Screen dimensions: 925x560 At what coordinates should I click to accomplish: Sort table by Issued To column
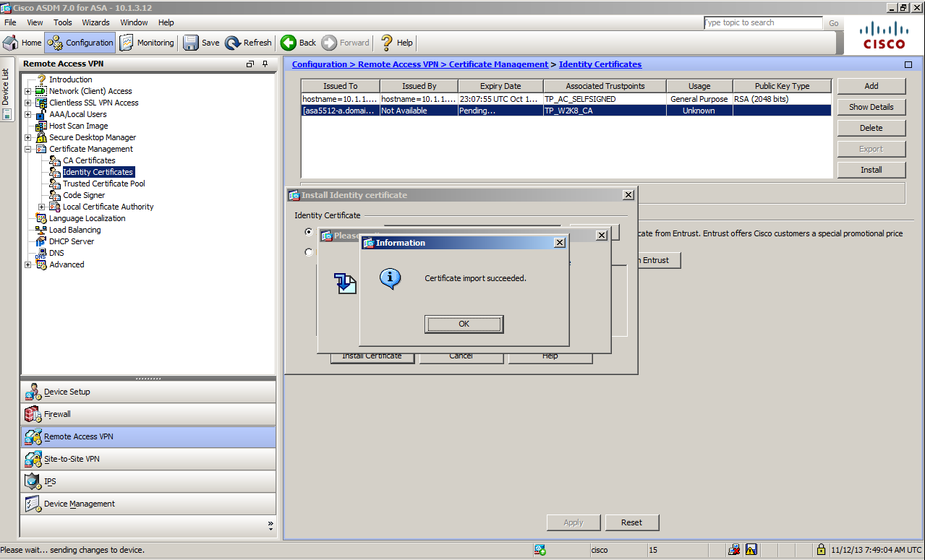(341, 86)
